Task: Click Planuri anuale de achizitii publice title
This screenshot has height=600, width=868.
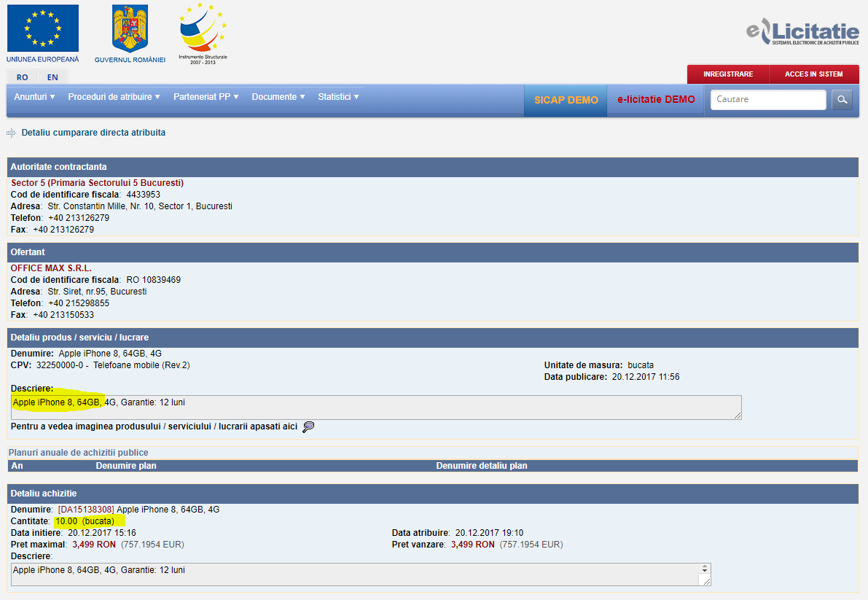Action: coord(78,453)
